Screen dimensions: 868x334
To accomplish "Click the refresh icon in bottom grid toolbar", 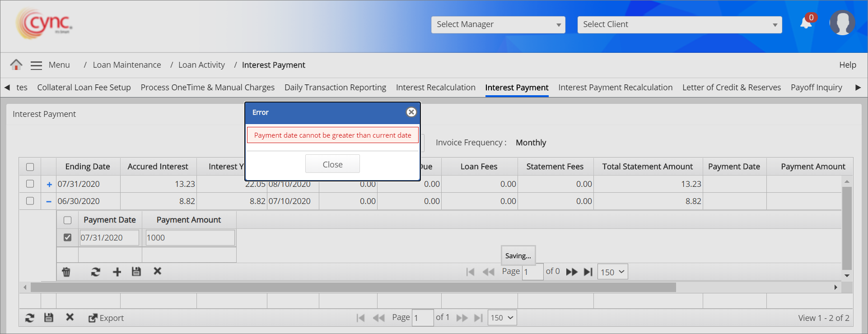I will (x=30, y=318).
